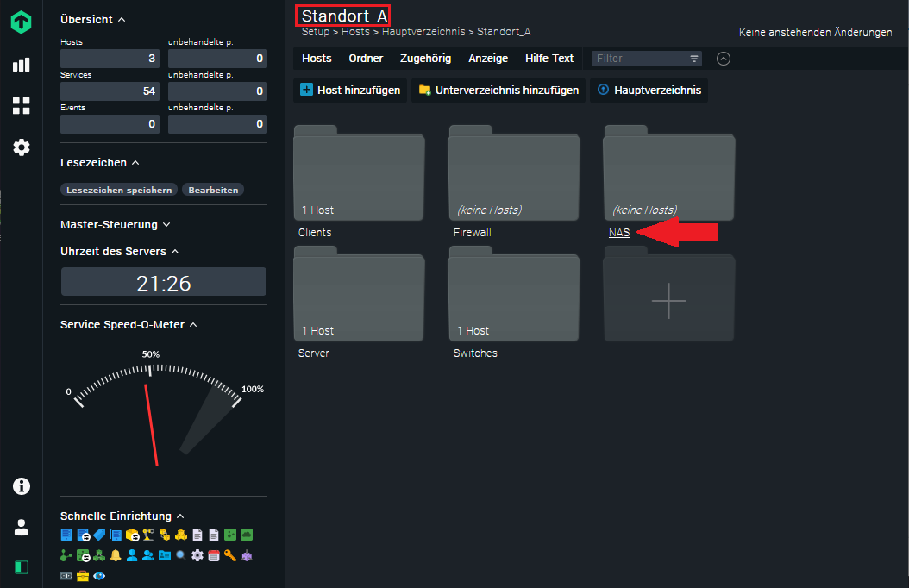Image resolution: width=909 pixels, height=588 pixels.
Task: Open the Monitor bar-chart menu in sidebar
Action: [21, 65]
